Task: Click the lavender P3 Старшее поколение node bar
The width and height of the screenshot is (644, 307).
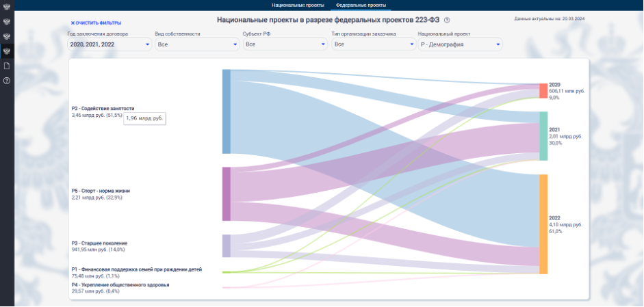Action: click(x=227, y=246)
